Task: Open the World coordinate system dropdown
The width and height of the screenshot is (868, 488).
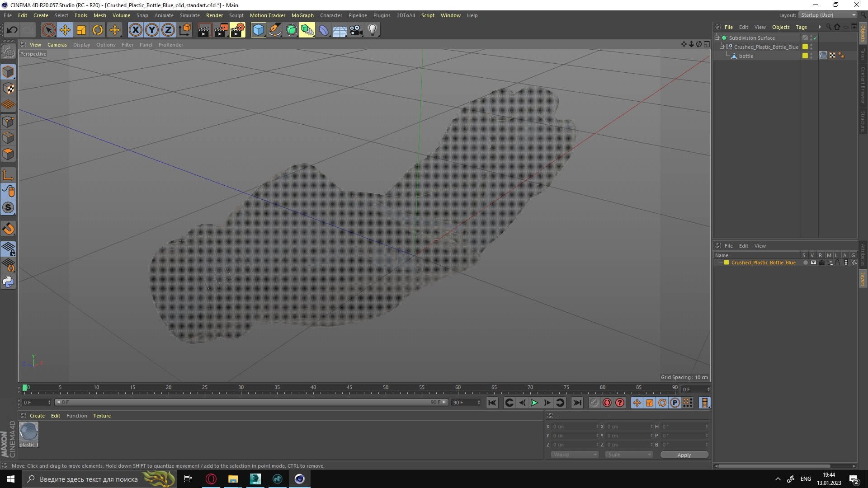Action: (x=575, y=455)
